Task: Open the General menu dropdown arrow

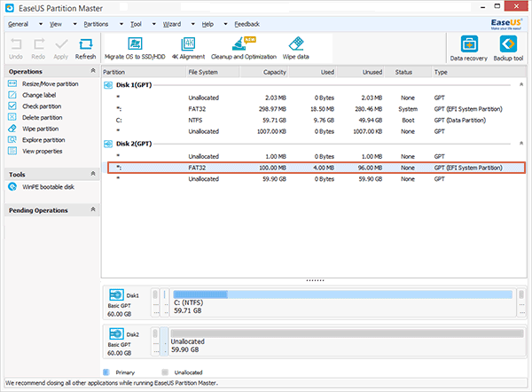Action: point(41,24)
